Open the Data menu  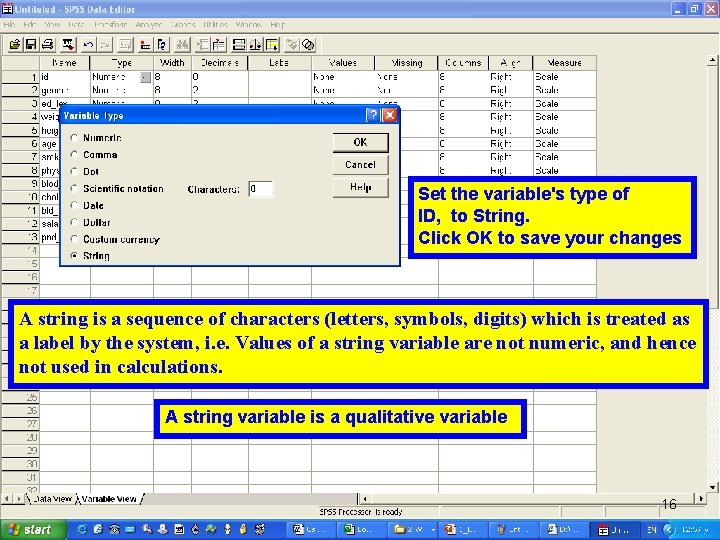[x=76, y=24]
